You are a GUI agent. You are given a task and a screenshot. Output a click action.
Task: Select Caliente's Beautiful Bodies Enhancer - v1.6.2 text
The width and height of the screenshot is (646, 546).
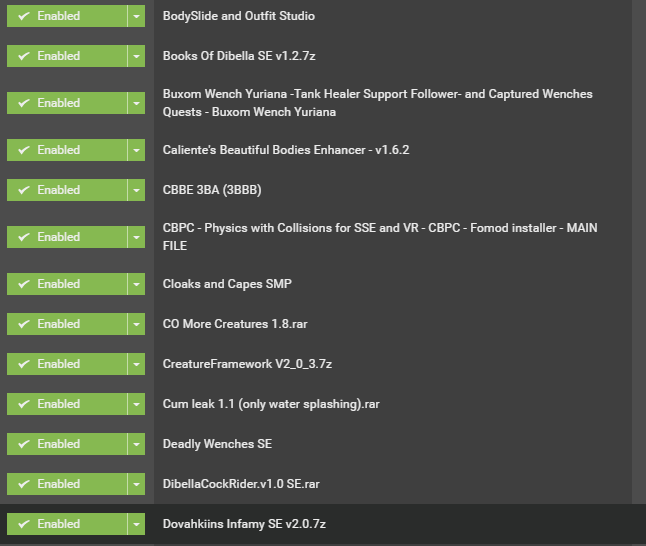pyautogui.click(x=286, y=150)
